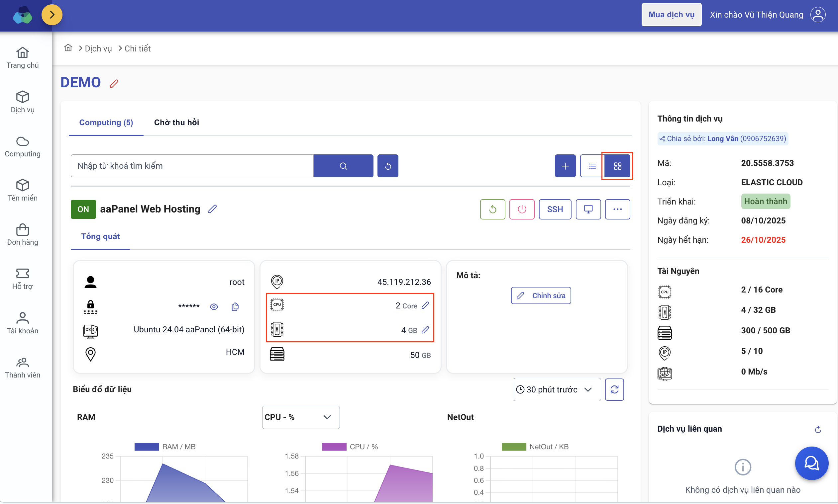Click the plus add server button

coord(565,166)
